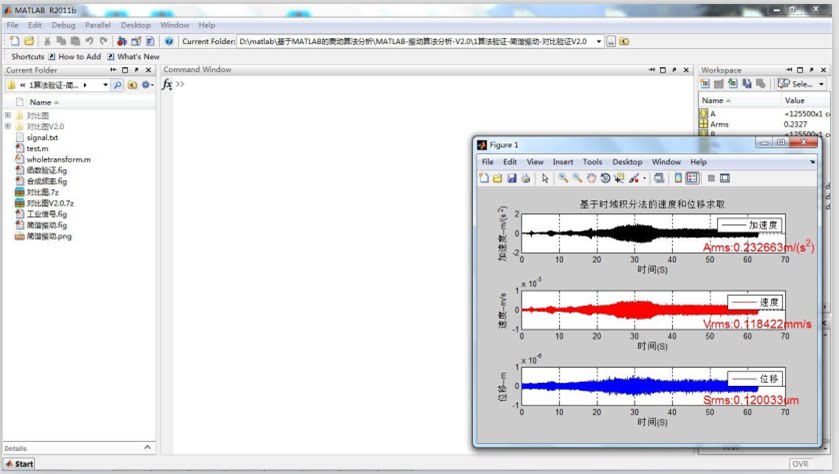The height and width of the screenshot is (474, 839).
Task: Hide plot tools in Figure 1 toolbar
Action: coord(711,178)
